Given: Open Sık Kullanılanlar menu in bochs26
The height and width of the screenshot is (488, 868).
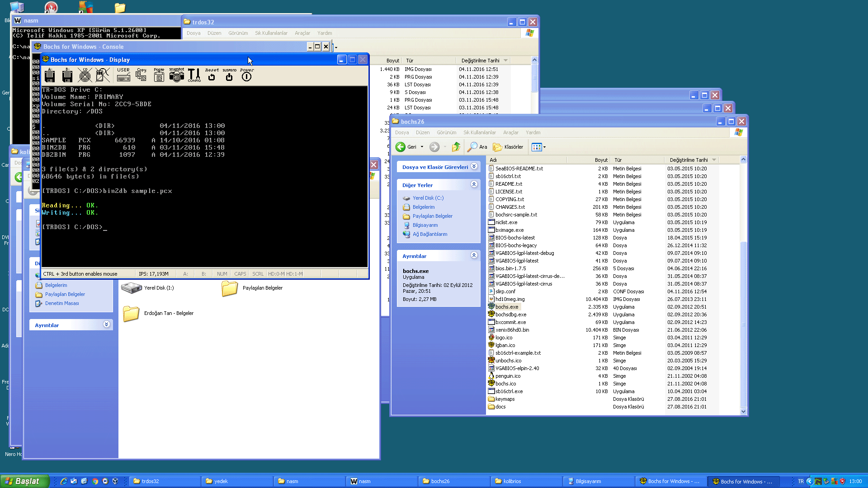Looking at the screenshot, I should [480, 132].
